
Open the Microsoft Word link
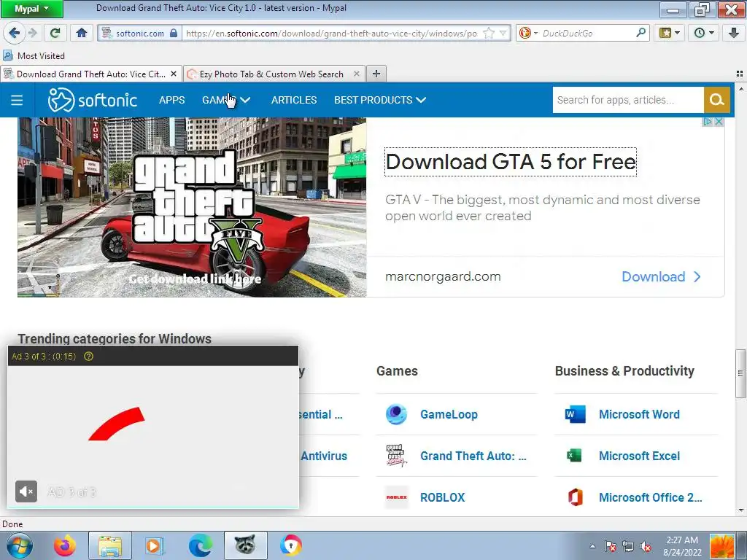click(x=639, y=414)
